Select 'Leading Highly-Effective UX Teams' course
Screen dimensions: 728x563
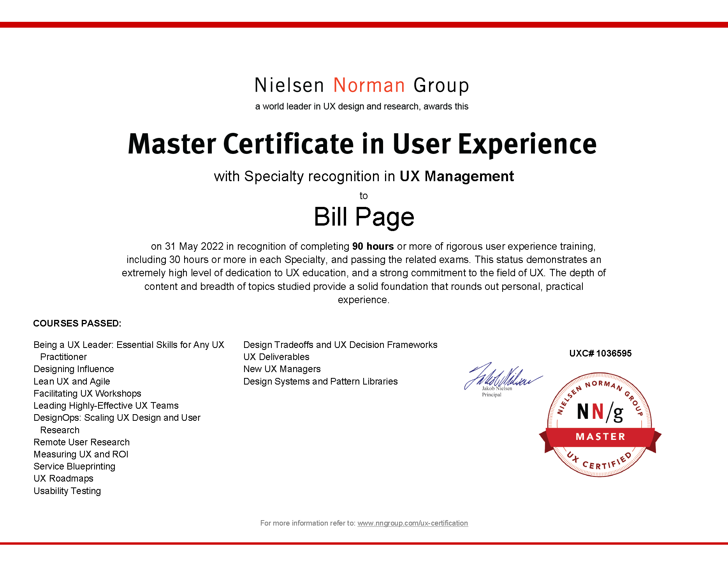(x=106, y=406)
